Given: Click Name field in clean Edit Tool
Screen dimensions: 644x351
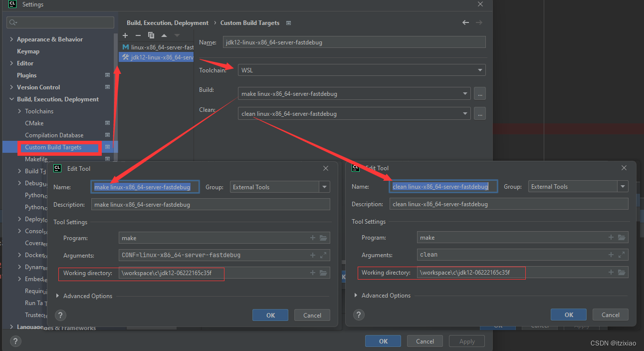Looking at the screenshot, I should (443, 187).
